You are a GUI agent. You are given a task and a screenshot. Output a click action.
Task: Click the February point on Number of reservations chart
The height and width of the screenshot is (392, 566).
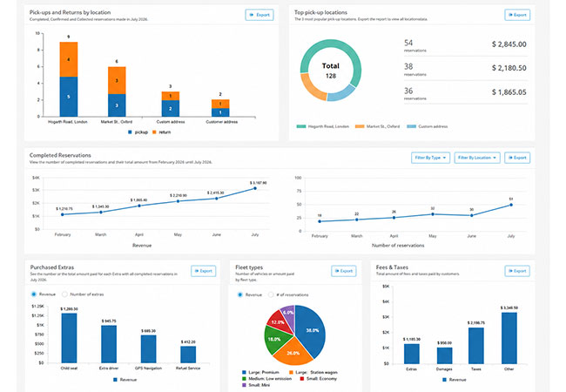coord(320,221)
